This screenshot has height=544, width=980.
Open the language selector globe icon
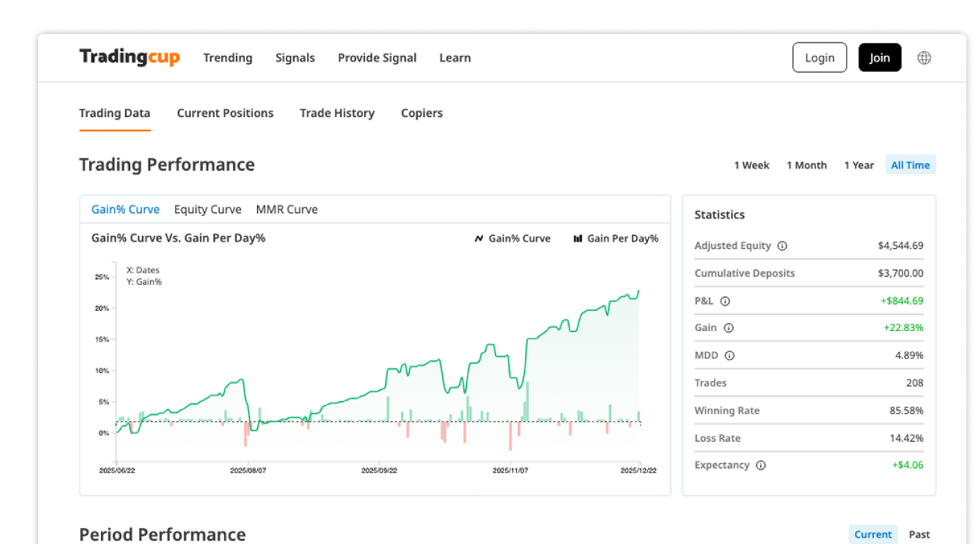924,57
